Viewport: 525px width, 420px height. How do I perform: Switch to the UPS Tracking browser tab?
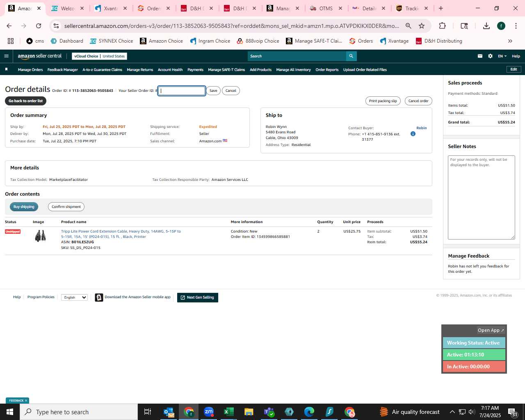tap(412, 8)
